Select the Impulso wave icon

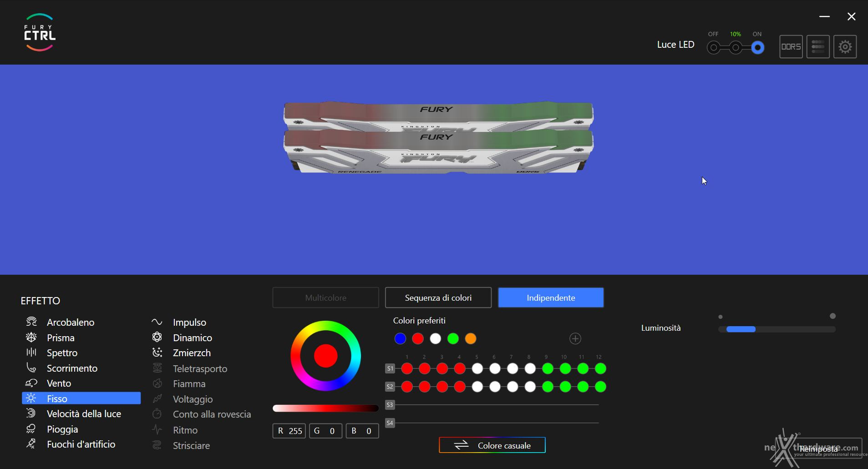pos(157,322)
